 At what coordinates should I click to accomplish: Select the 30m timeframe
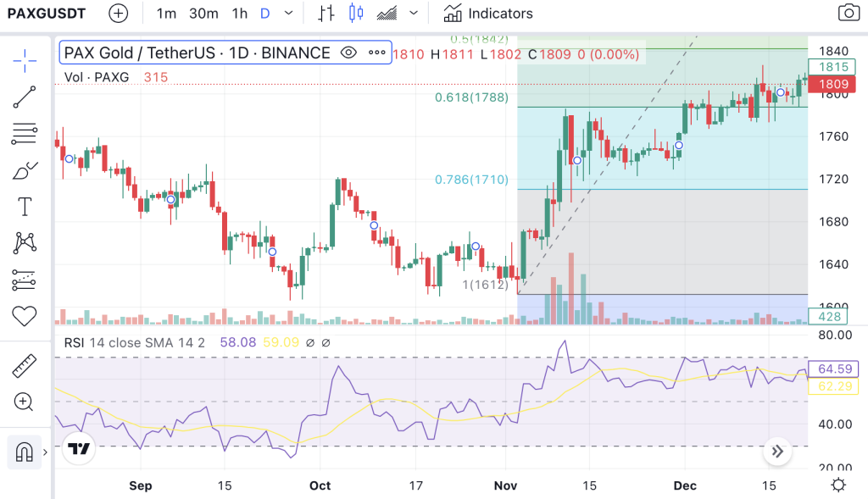[x=203, y=14]
